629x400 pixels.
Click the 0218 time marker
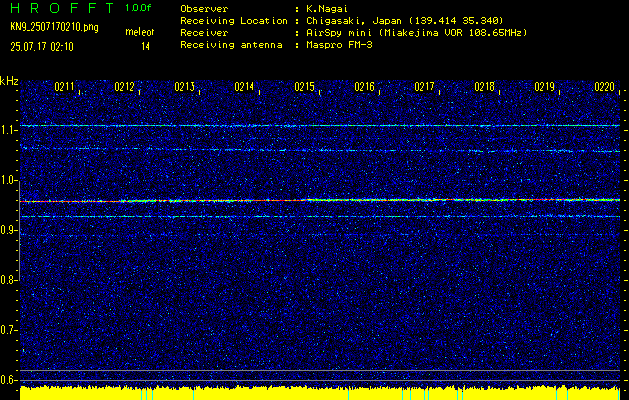pos(485,87)
